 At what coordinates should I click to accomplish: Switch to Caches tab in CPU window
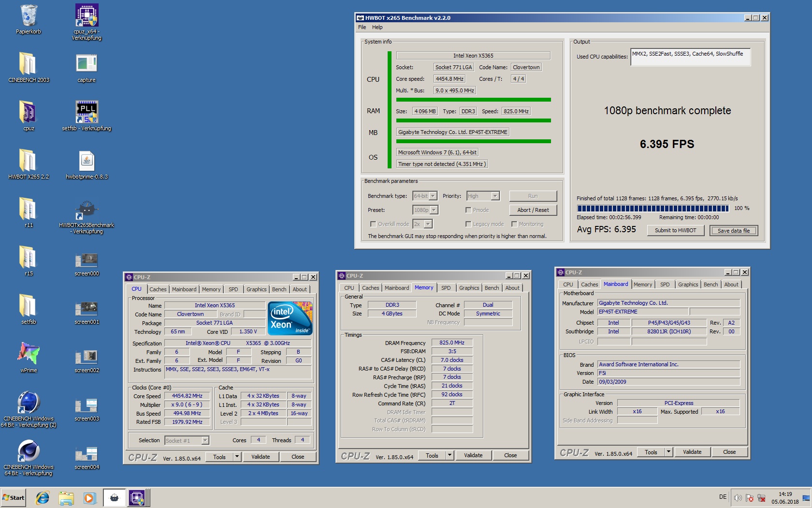tap(158, 289)
